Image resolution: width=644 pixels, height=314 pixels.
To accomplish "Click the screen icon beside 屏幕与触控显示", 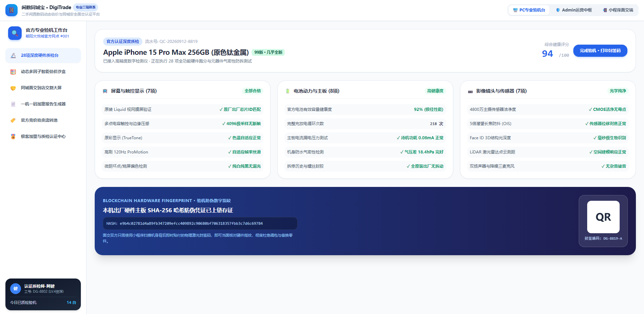I will point(105,91).
